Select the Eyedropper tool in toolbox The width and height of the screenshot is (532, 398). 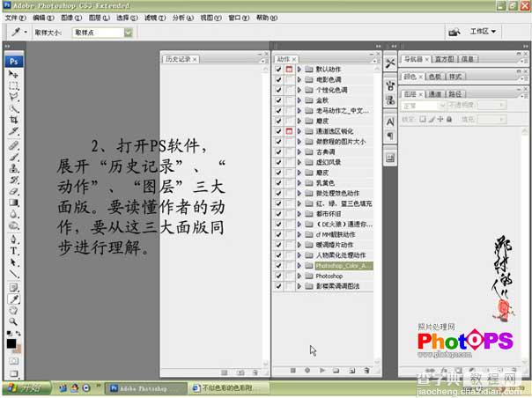13,299
